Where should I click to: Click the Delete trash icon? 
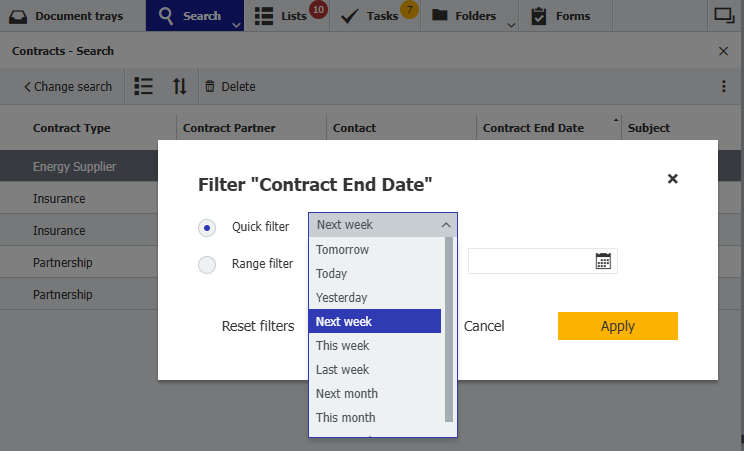210,87
